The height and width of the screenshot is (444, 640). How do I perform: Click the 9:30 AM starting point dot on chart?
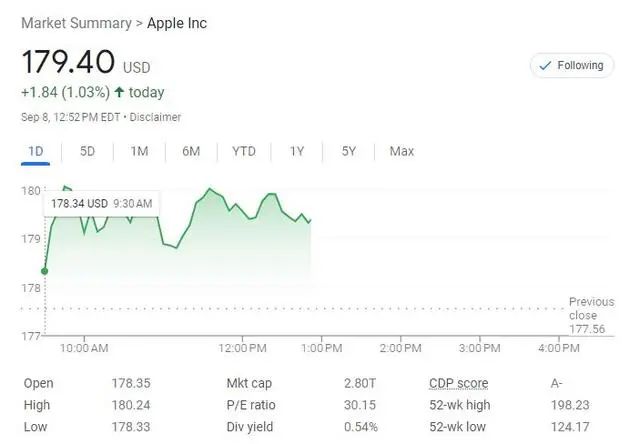pyautogui.click(x=44, y=270)
